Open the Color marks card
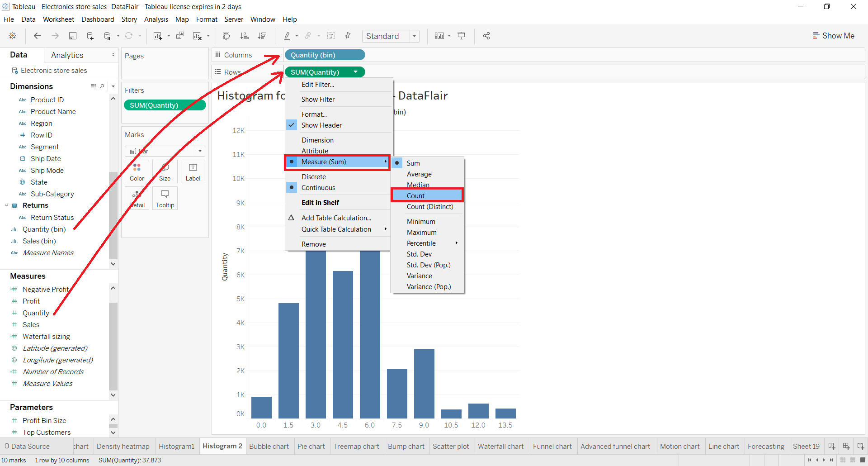Screen dimensions: 868x466 point(137,171)
